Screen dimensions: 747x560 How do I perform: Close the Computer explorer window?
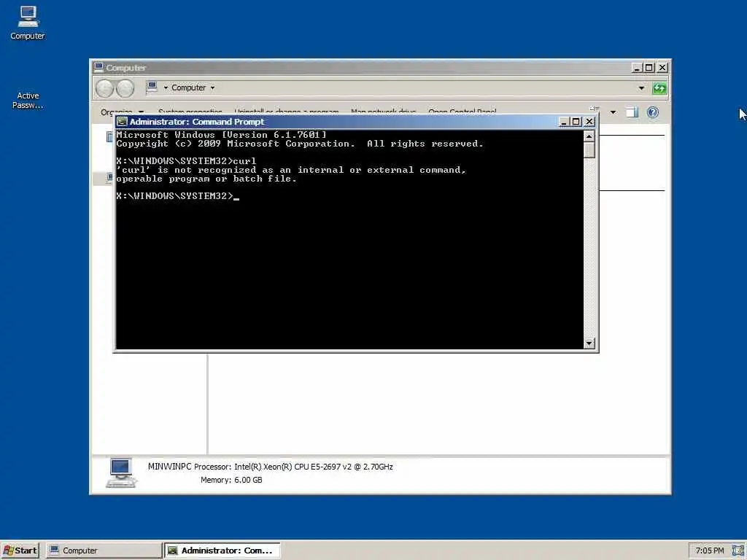(x=662, y=68)
